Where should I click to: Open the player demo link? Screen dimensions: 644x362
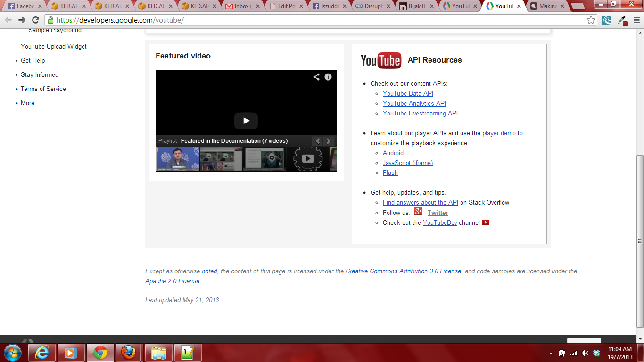(x=498, y=133)
